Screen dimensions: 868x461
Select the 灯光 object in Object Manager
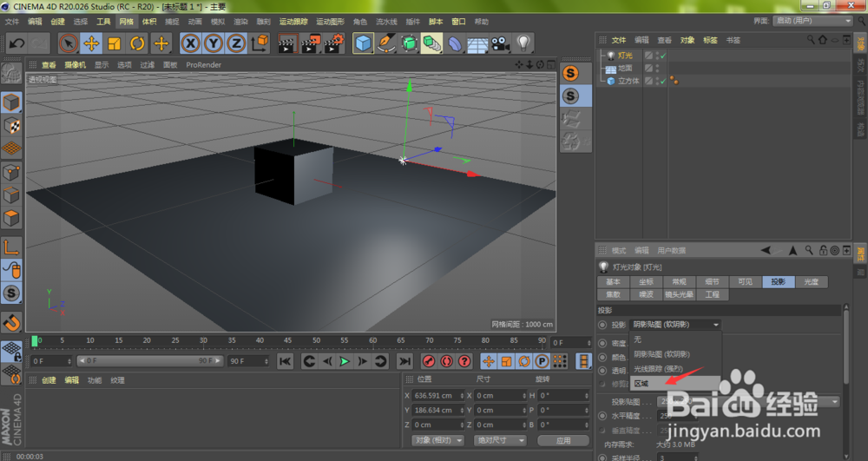coord(625,56)
